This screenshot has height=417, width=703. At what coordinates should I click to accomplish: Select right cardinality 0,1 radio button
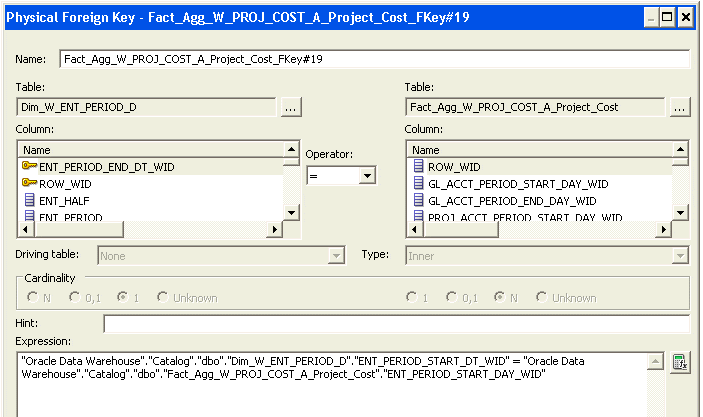coord(452,297)
